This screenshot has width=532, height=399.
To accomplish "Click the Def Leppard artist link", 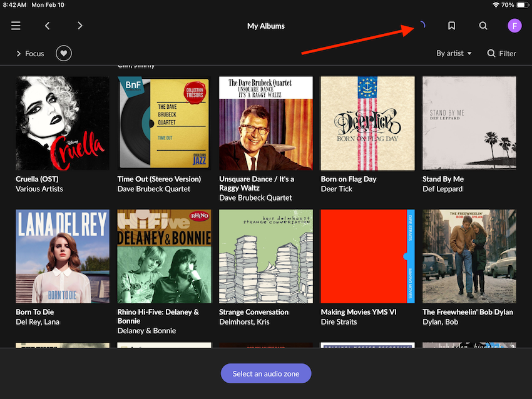I will point(442,189).
